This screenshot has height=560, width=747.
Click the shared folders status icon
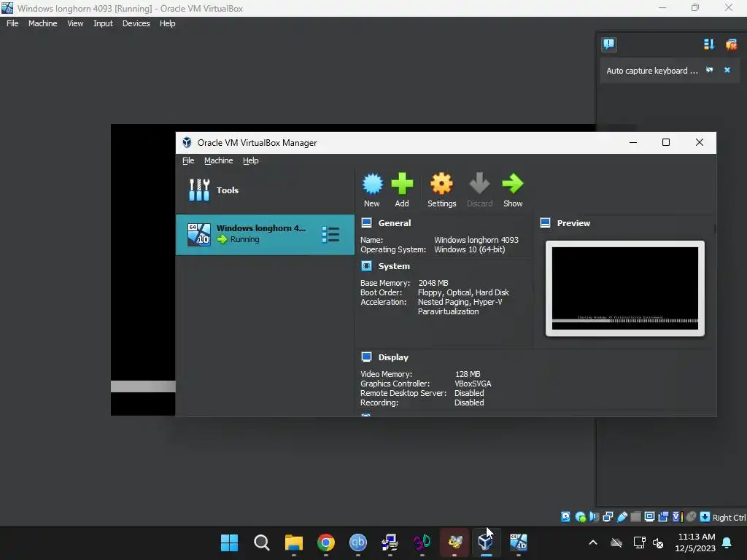point(635,517)
